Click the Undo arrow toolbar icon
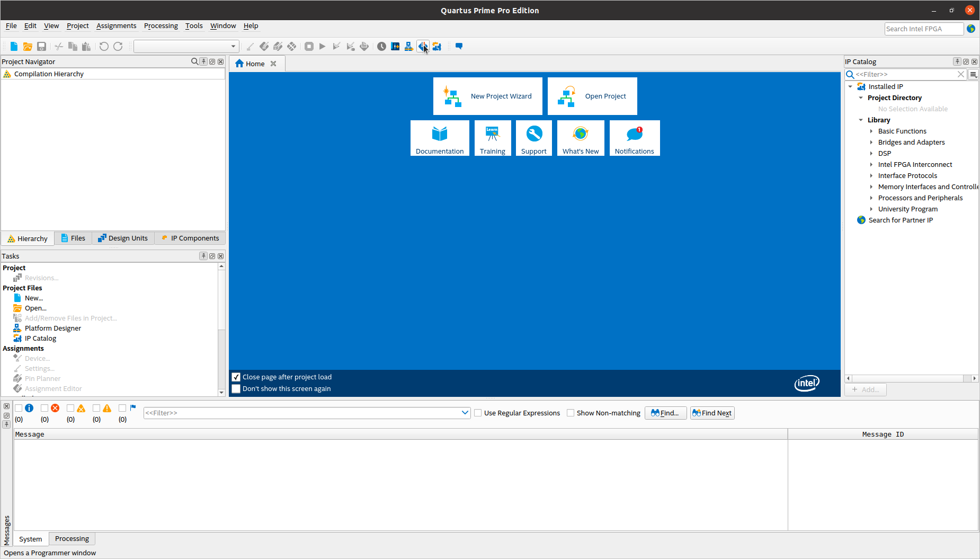Screen dimensions: 980x559 [104, 47]
